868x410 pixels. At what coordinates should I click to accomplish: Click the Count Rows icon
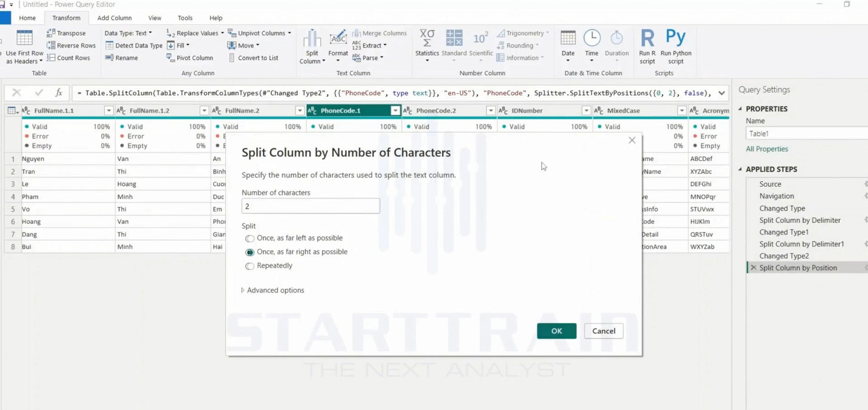51,58
